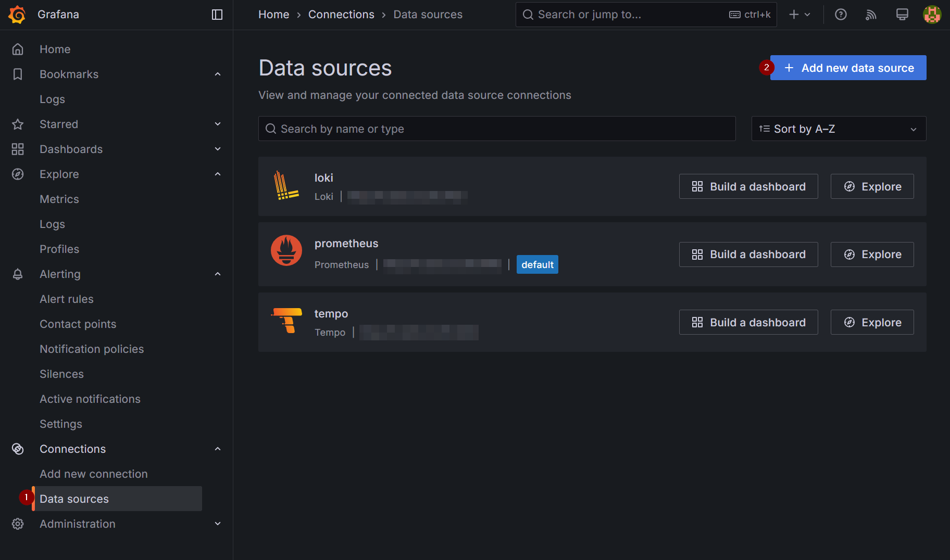This screenshot has height=560, width=950.
Task: Click the Prometheus flame logo
Action: pyautogui.click(x=286, y=250)
